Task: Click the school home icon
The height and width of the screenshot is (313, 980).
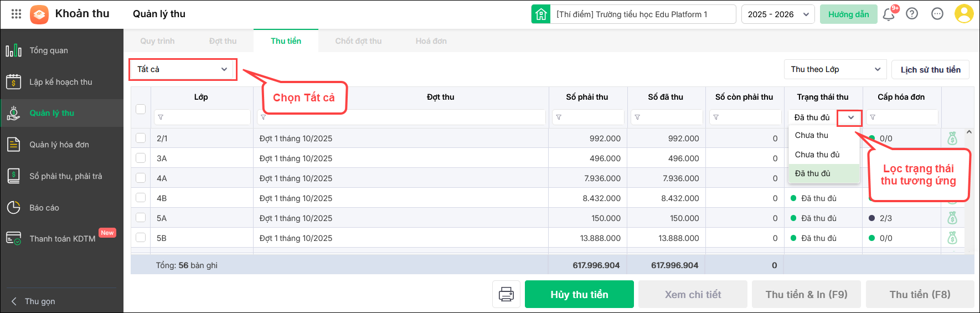Action: pos(541,14)
